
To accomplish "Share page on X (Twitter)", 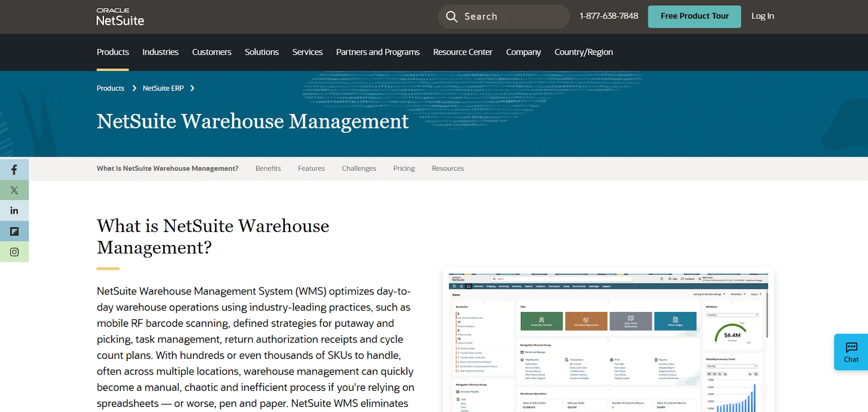I will [x=14, y=190].
